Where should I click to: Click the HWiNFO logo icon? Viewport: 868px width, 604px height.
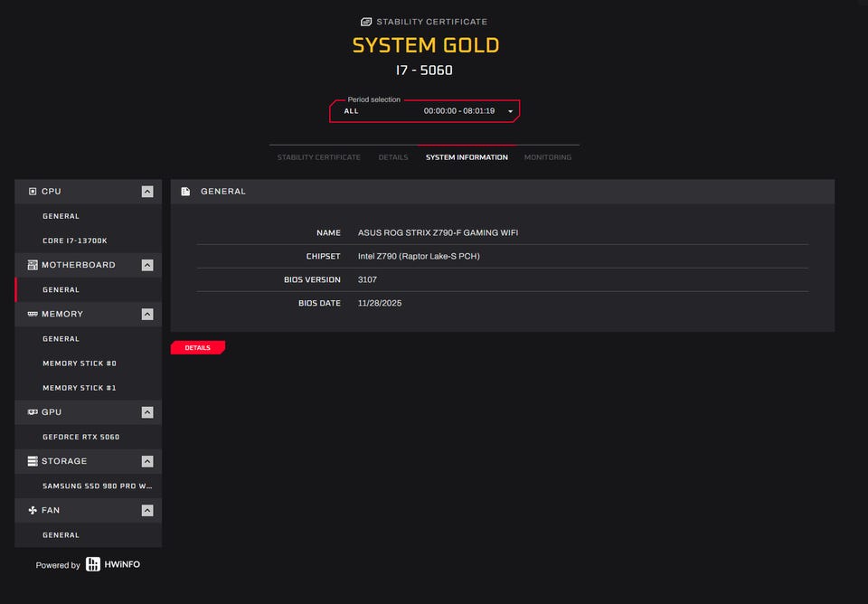click(x=93, y=564)
